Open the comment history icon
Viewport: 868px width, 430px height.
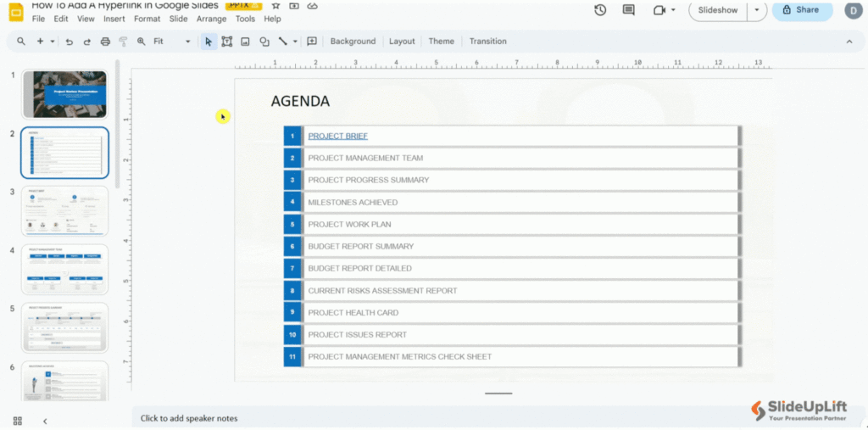pyautogui.click(x=628, y=10)
